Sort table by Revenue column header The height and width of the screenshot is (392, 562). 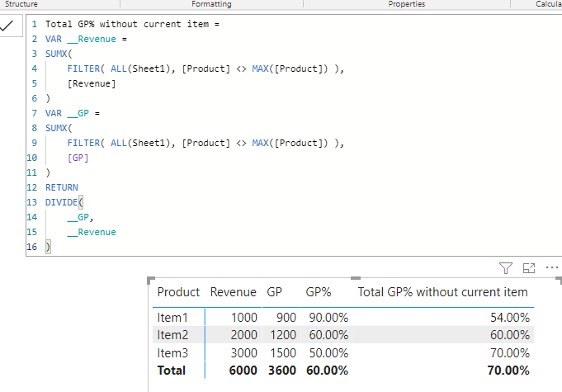[x=233, y=292]
